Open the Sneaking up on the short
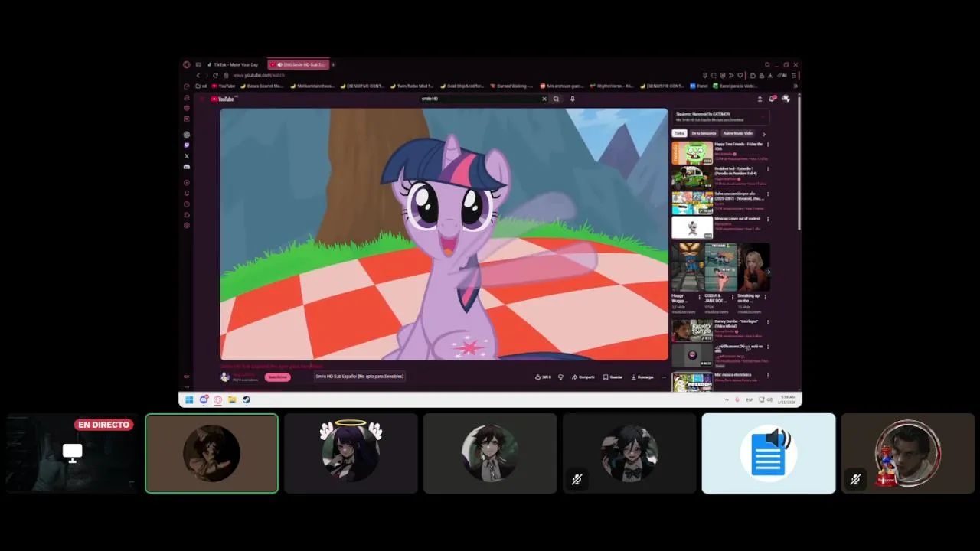This screenshot has width=980, height=551. pyautogui.click(x=753, y=267)
